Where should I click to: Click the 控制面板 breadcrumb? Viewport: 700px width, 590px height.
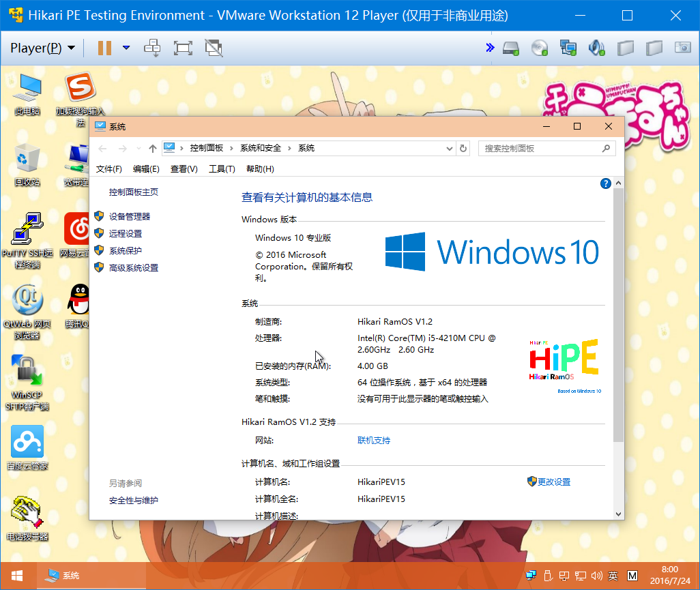(x=206, y=148)
